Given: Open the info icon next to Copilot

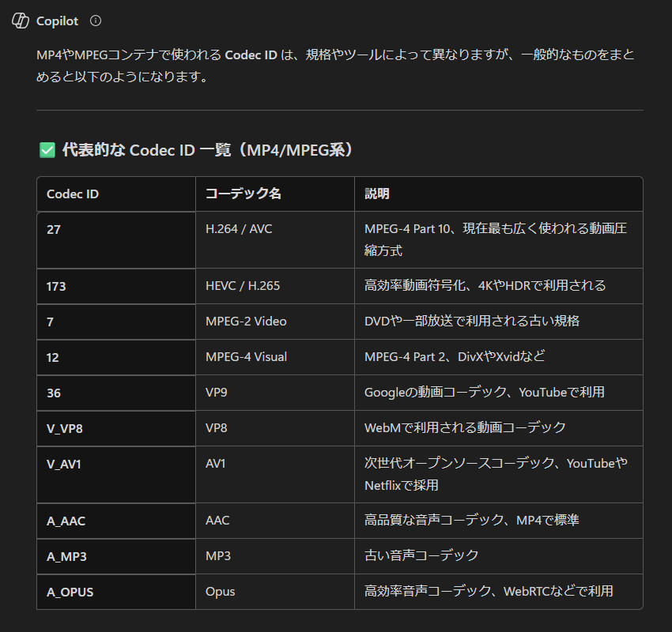Looking at the screenshot, I should click(96, 21).
